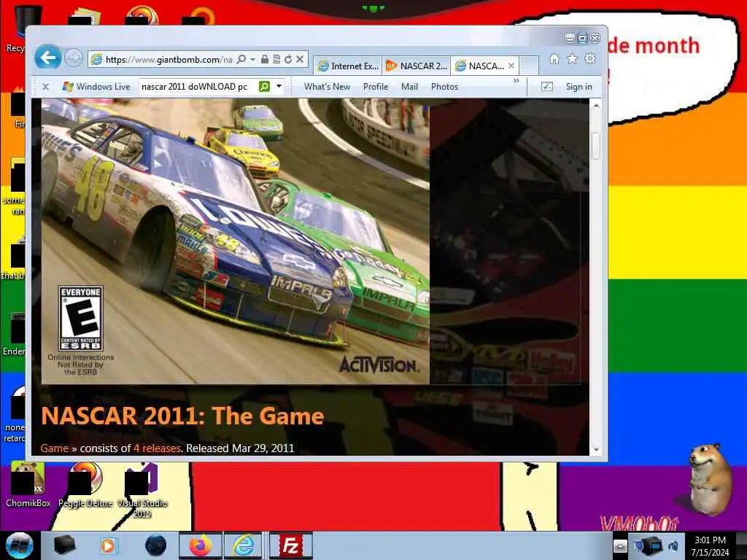Launch Windows Media Player from taskbar

tap(108, 545)
